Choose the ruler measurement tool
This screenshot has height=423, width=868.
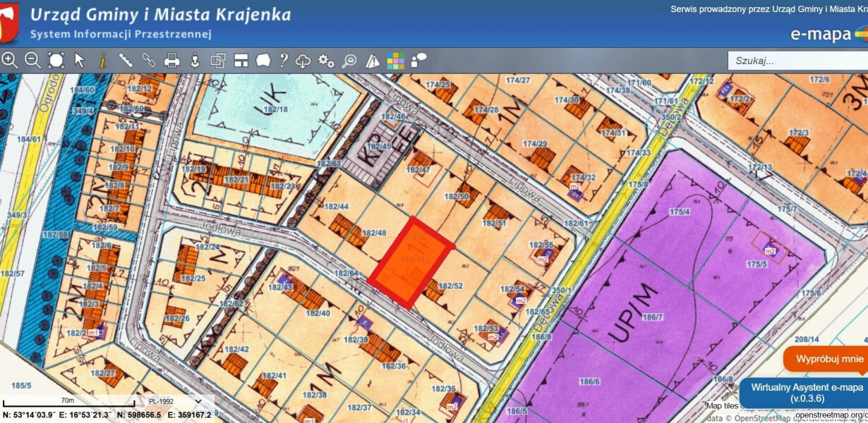(x=126, y=61)
